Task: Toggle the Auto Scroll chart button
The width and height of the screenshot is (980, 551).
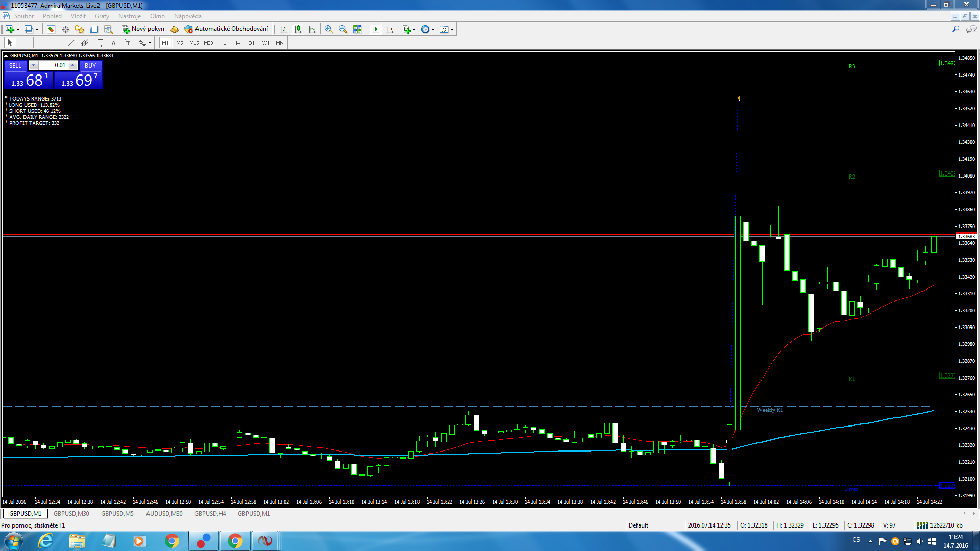Action: point(375,29)
